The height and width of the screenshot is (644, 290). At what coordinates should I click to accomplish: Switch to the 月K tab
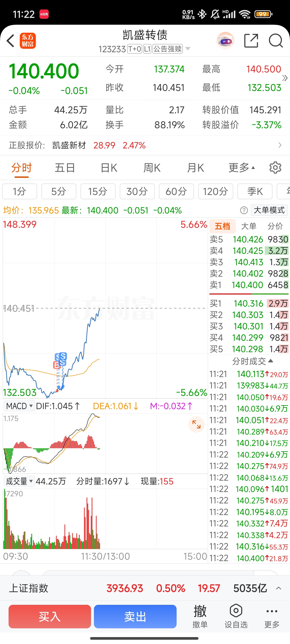click(x=196, y=167)
